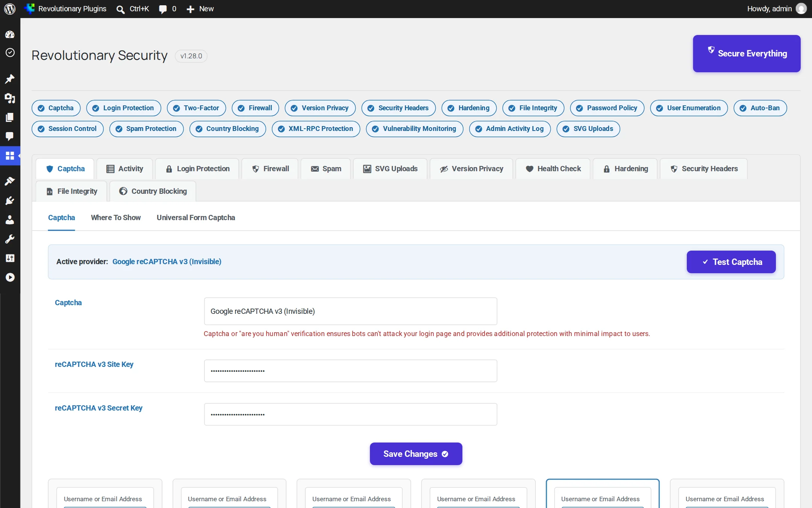Open the Dashboard gauge icon in sidebar
This screenshot has width=812, height=508.
pos(10,35)
